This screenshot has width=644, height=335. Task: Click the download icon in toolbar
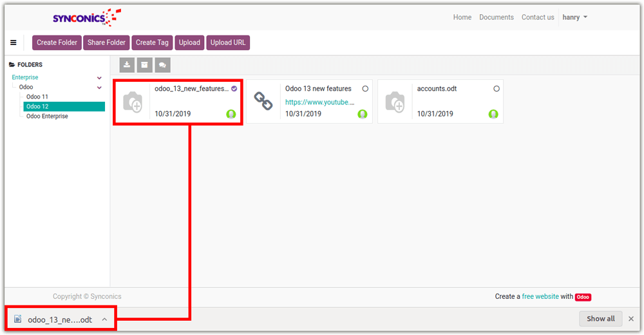pyautogui.click(x=127, y=65)
